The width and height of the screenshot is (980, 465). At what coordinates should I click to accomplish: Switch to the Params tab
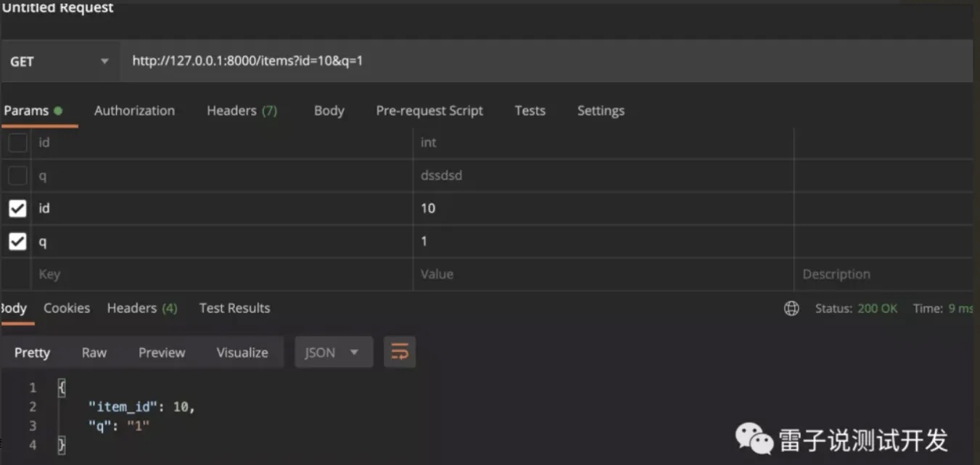tap(33, 111)
